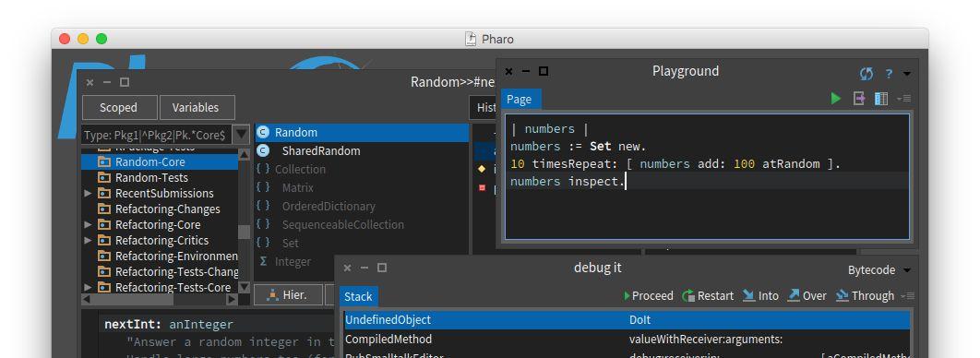Click the Playground columns icon in the Page toolbar
This screenshot has width=980, height=358.
(x=881, y=99)
